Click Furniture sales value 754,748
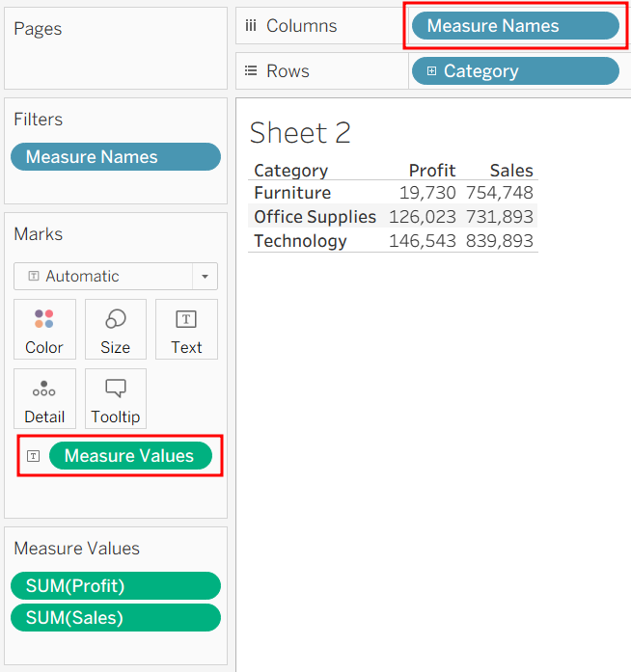The image size is (631, 672). click(x=500, y=193)
